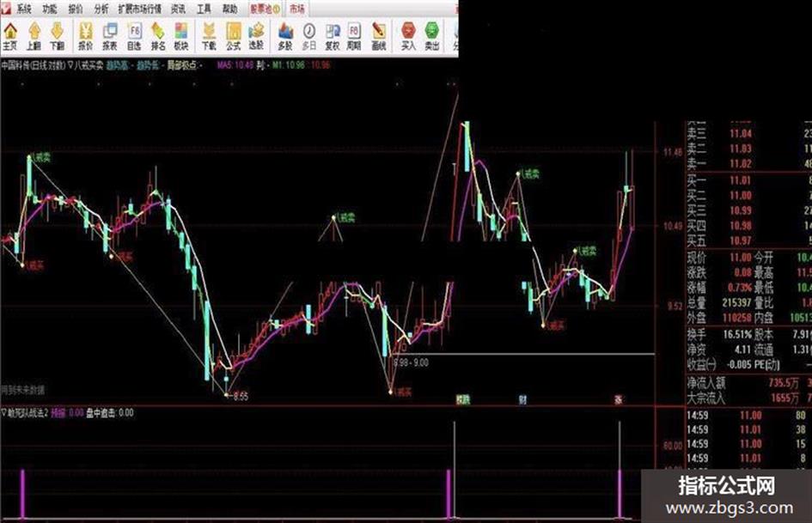Click the 总量 215397 value
Screen dimensions: 812x523
[736, 302]
